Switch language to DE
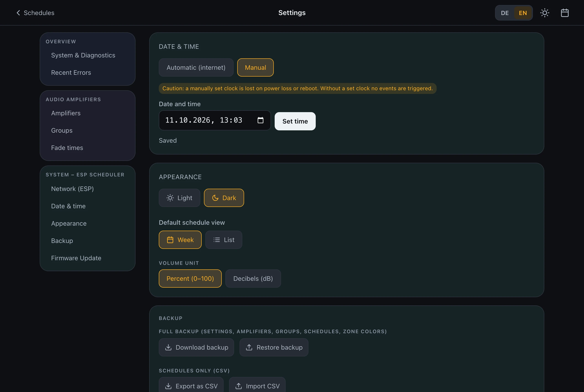 coord(505,13)
